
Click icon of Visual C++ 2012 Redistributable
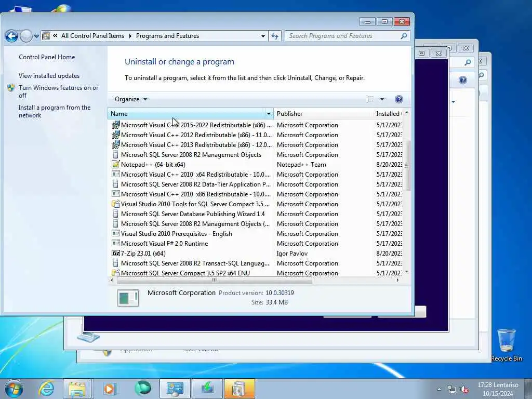pos(116,135)
